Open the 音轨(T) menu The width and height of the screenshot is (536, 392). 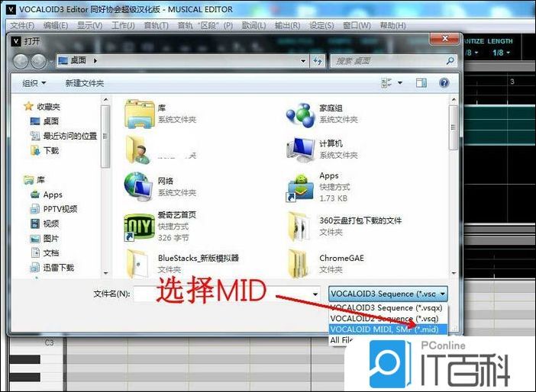[157, 25]
